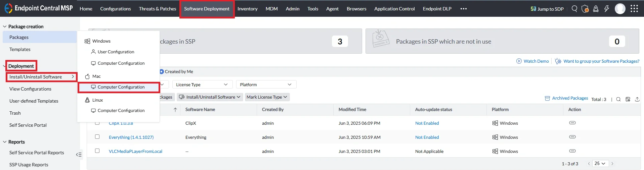Image resolution: width=644 pixels, height=170 pixels.
Task: Open action menu for ClipX row
Action: click(x=572, y=123)
